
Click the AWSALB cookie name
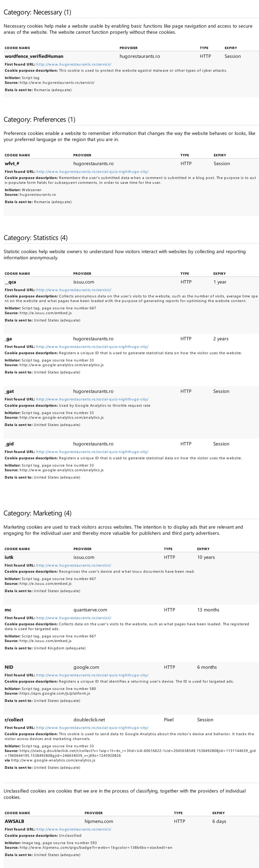click(14, 821)
